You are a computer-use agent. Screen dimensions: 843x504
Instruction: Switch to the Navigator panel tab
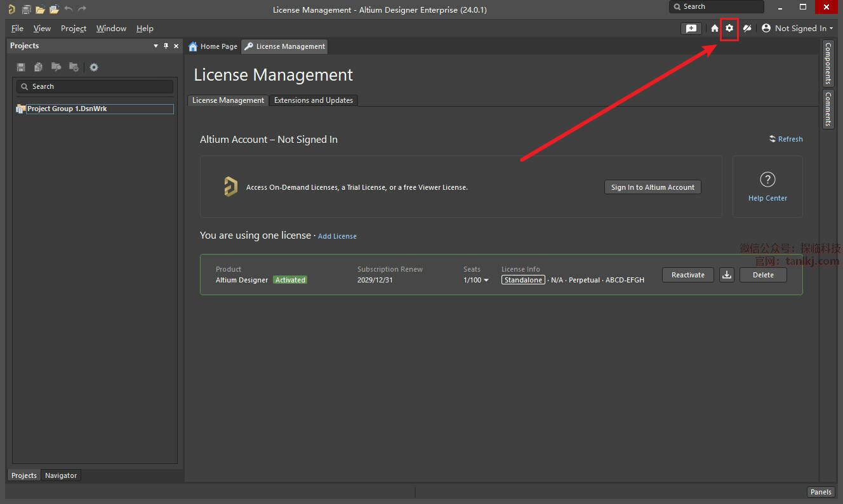pos(61,475)
